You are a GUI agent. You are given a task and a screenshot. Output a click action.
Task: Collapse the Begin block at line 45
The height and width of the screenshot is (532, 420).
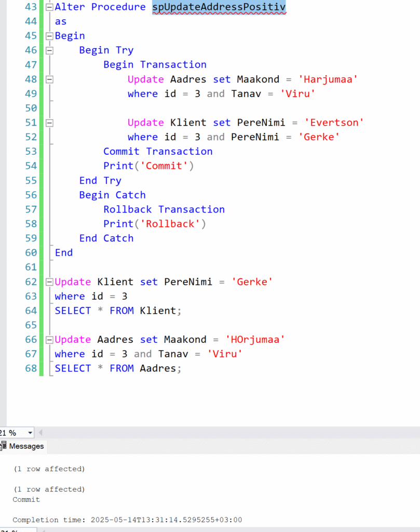click(x=49, y=36)
